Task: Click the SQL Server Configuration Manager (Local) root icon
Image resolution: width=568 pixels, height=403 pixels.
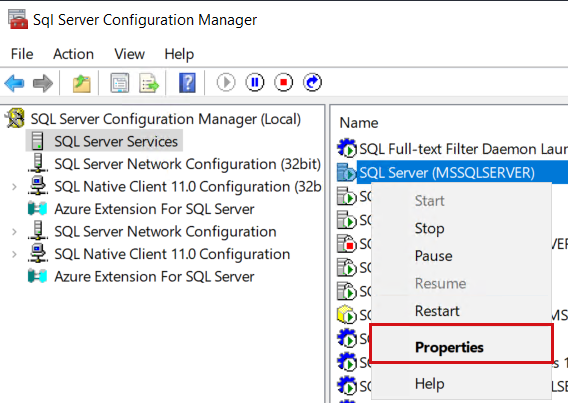Action: tap(15, 118)
